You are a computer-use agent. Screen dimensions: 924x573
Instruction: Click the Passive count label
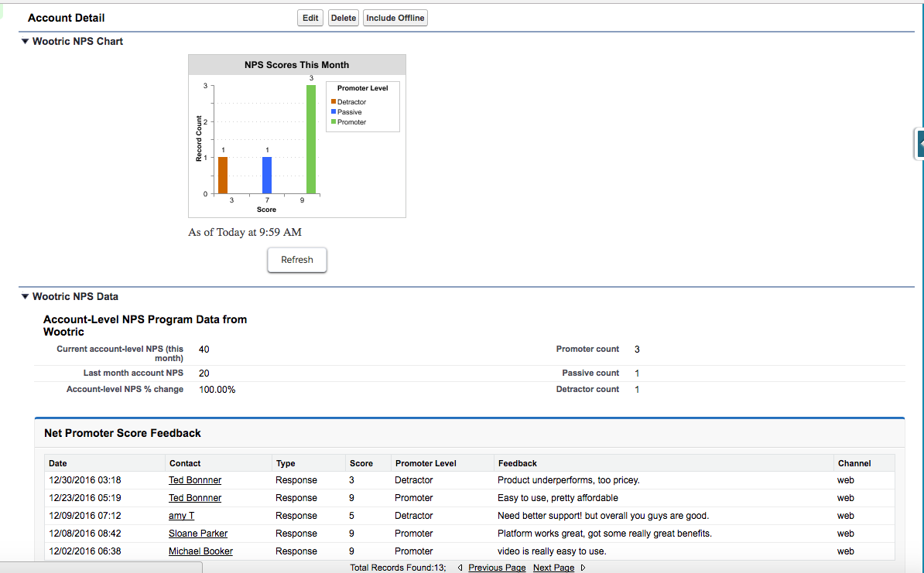point(590,373)
